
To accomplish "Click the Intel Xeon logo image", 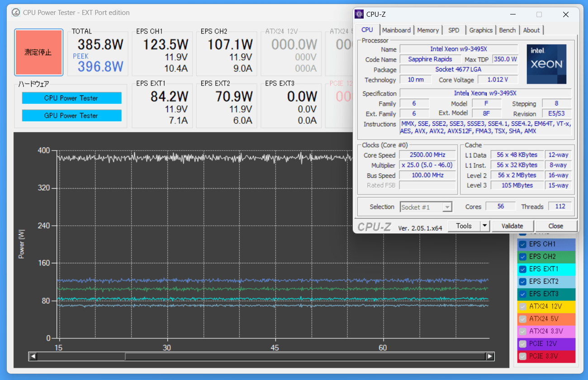I will (546, 64).
